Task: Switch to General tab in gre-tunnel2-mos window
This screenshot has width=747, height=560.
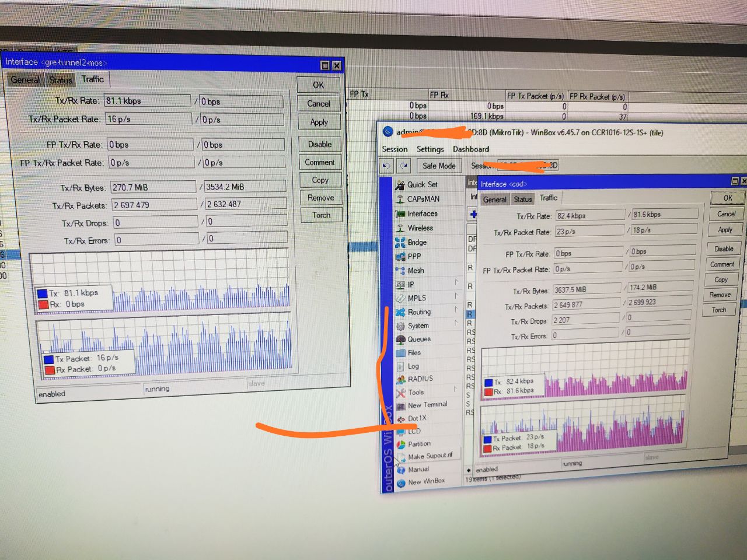Action: [25, 80]
